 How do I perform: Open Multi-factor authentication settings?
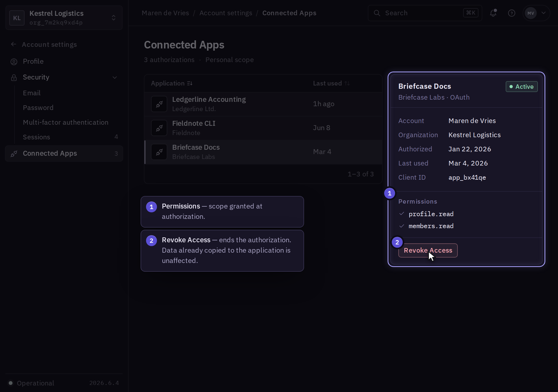pyautogui.click(x=66, y=122)
